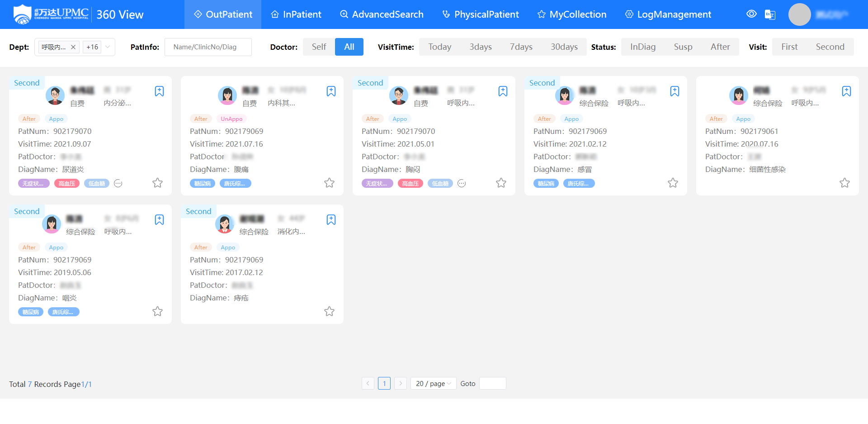868x424 pixels.
Task: Click the PatInfo search input field
Action: [208, 47]
